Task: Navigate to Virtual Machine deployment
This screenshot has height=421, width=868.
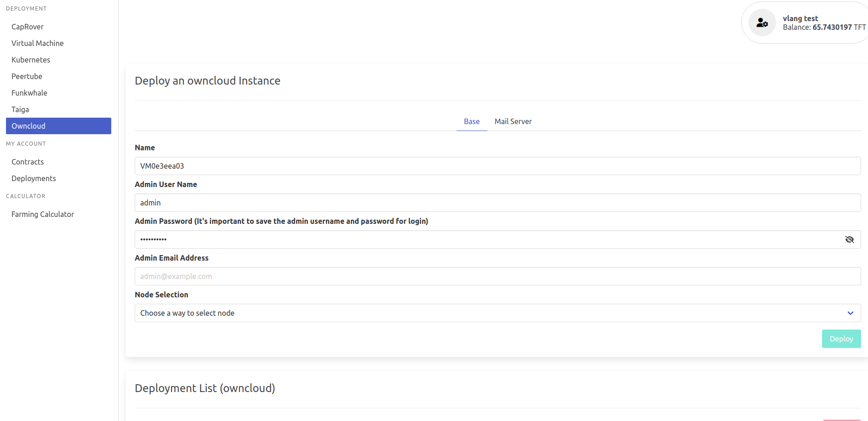Action: (x=37, y=43)
